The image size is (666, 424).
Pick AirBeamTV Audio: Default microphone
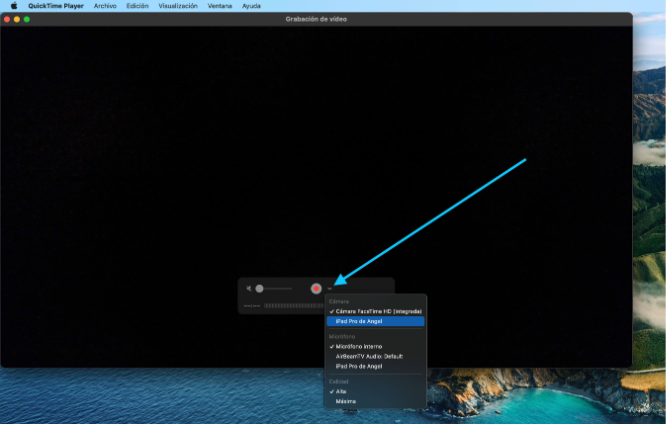369,356
